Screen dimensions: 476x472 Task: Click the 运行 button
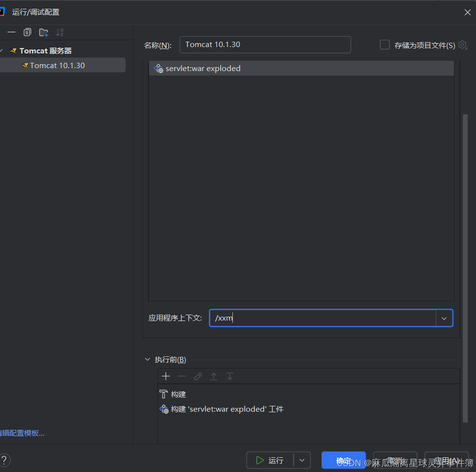pyautogui.click(x=270, y=460)
